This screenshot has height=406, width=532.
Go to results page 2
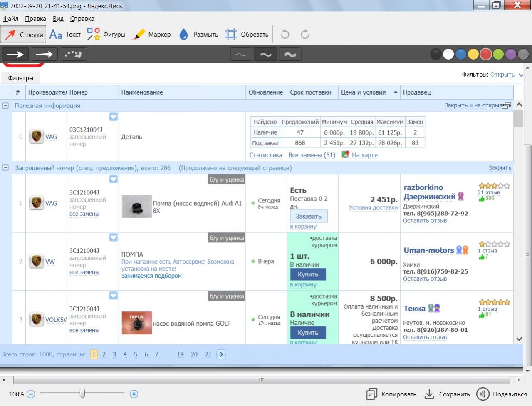(104, 354)
